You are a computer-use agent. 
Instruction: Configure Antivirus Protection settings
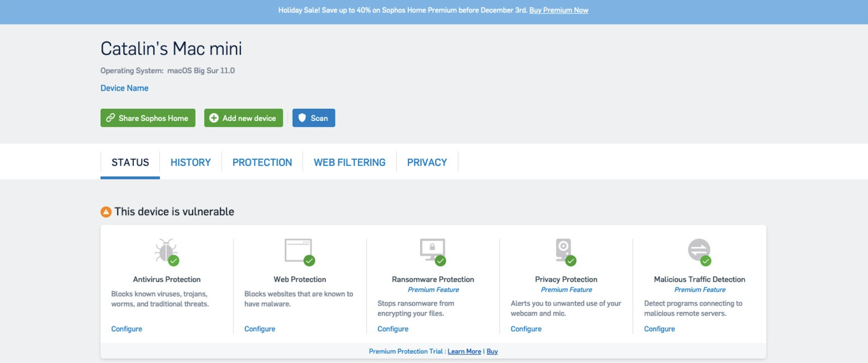click(x=127, y=329)
